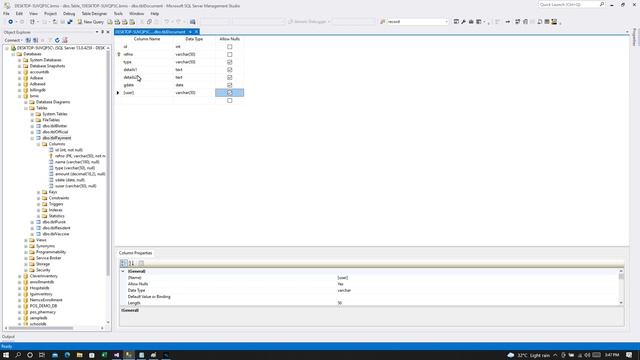Click the search icon in Quick Launch

tap(602, 4)
